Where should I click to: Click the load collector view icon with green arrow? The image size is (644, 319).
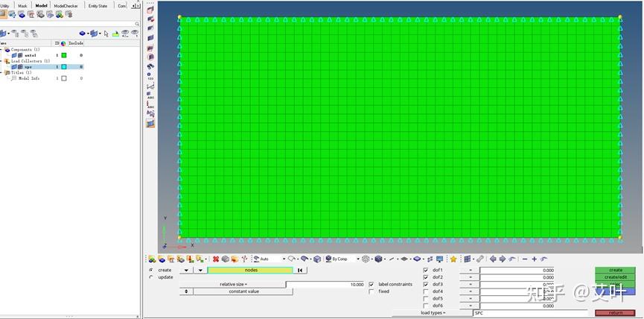click(x=59, y=14)
